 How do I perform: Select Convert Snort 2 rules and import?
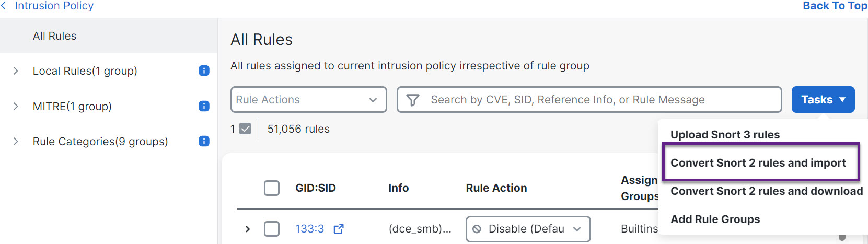(758, 163)
